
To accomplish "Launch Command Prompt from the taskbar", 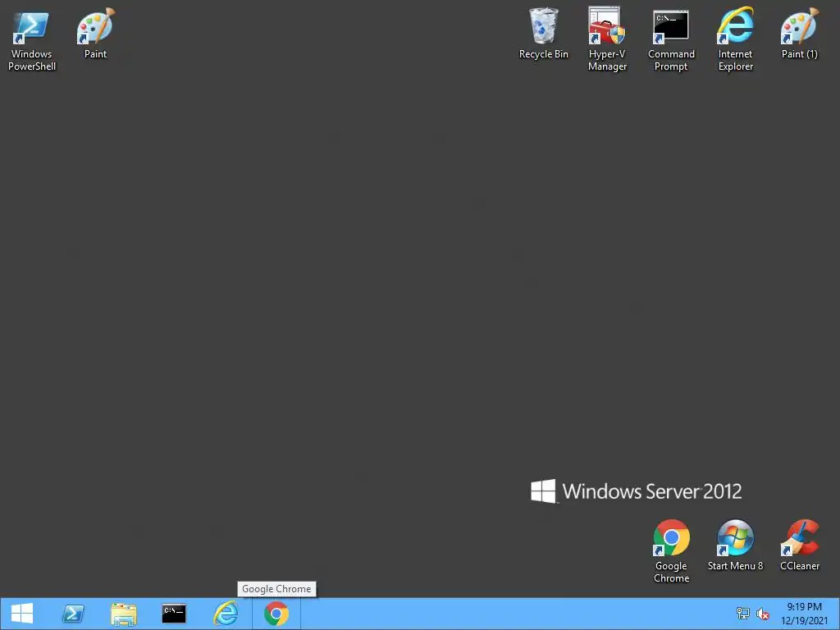I will pos(174,614).
